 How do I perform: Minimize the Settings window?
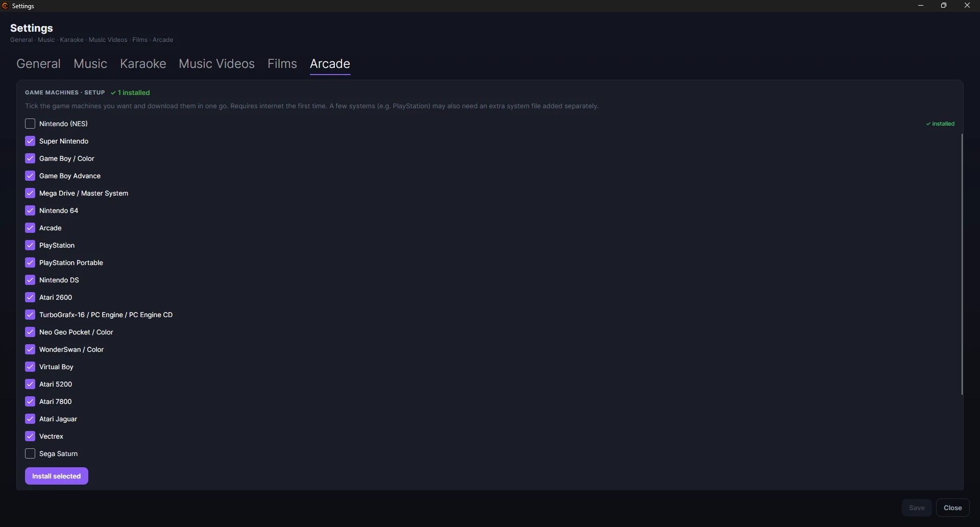point(921,6)
